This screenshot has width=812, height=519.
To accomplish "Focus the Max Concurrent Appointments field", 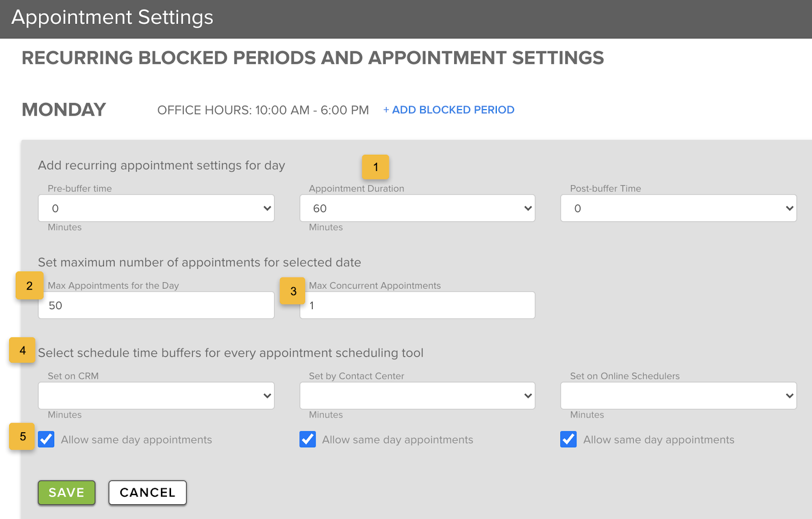I will point(417,305).
